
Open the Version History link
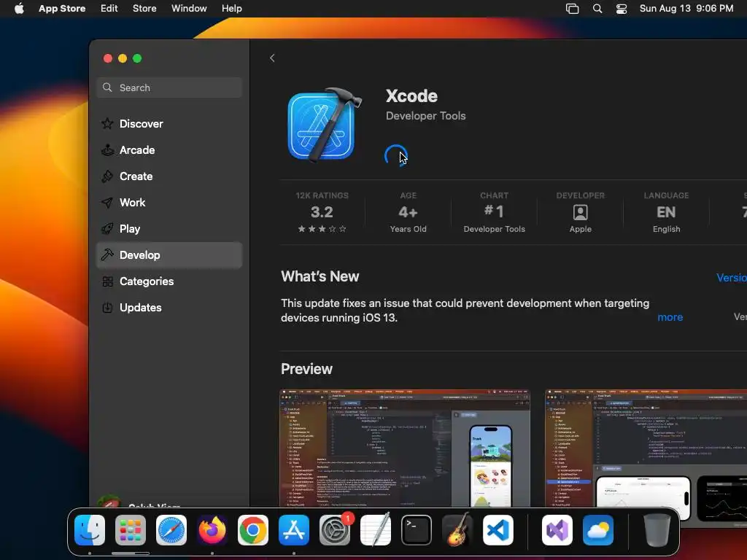click(x=731, y=278)
